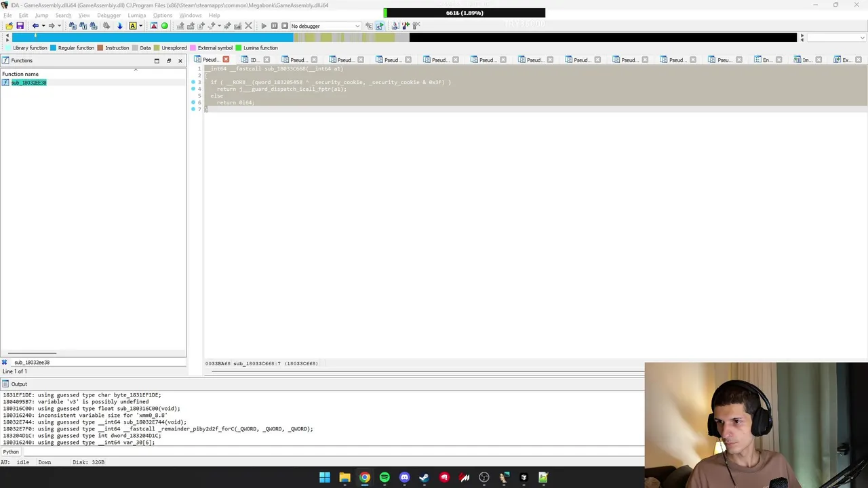Viewport: 868px width, 488px height.
Task: Jump back with the left arrow icon
Action: [x=35, y=26]
